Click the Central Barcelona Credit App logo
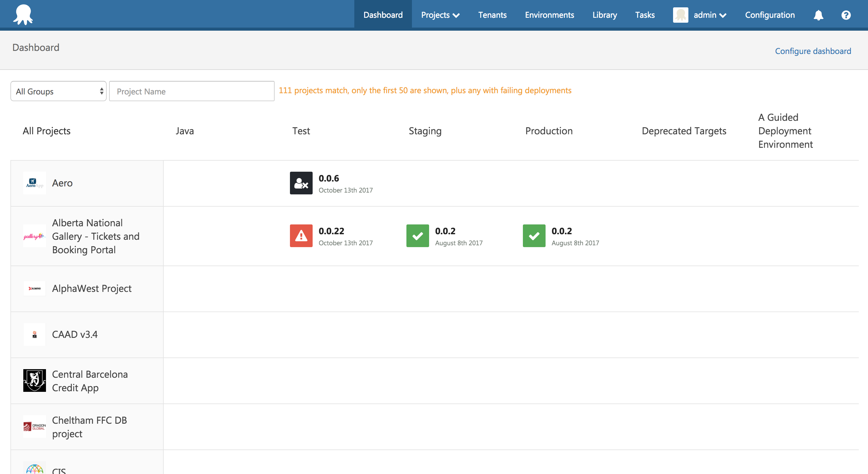Viewport: 868px width, 474px height. click(34, 380)
